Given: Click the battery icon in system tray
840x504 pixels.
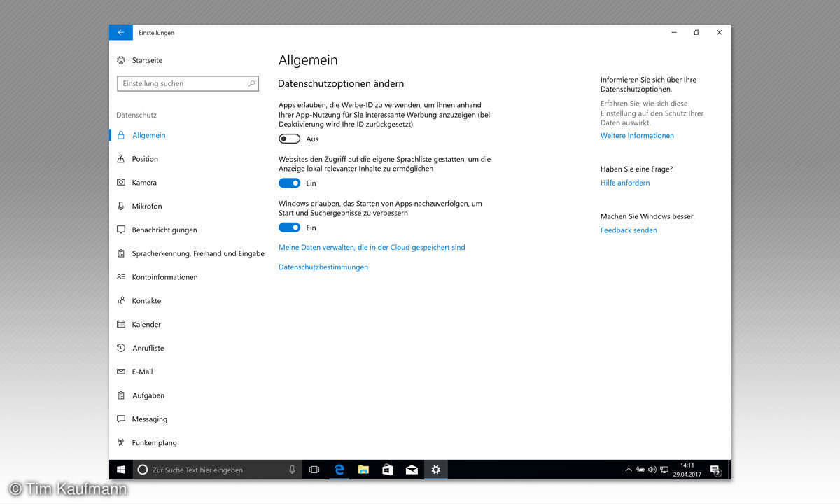Looking at the screenshot, I should [x=640, y=470].
